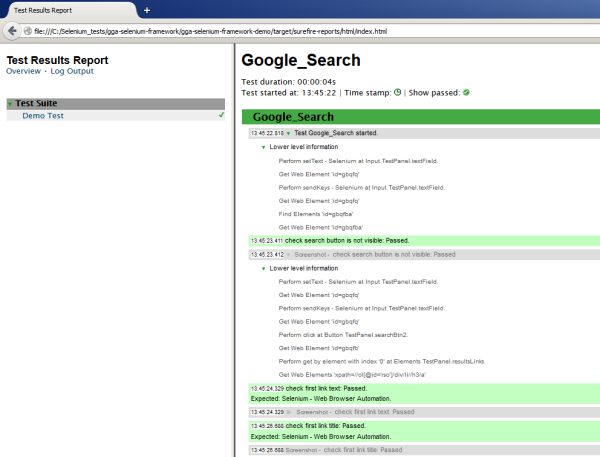
Task: Open the Log Output link
Action: (x=72, y=71)
